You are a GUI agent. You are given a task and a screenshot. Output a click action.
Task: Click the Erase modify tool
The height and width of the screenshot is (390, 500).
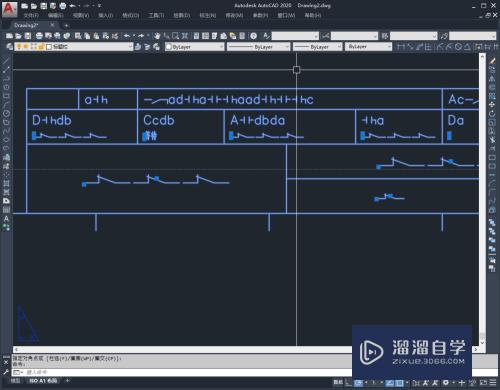(x=492, y=61)
